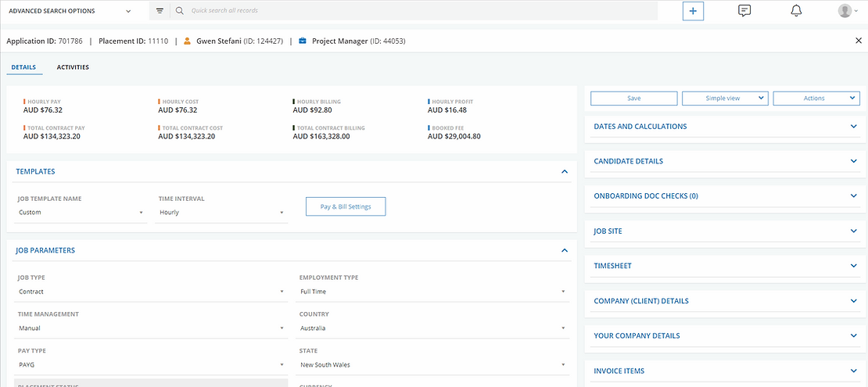Open Advanced Search Options dropdown
Image resolution: width=868 pixels, height=387 pixels.
pos(70,11)
